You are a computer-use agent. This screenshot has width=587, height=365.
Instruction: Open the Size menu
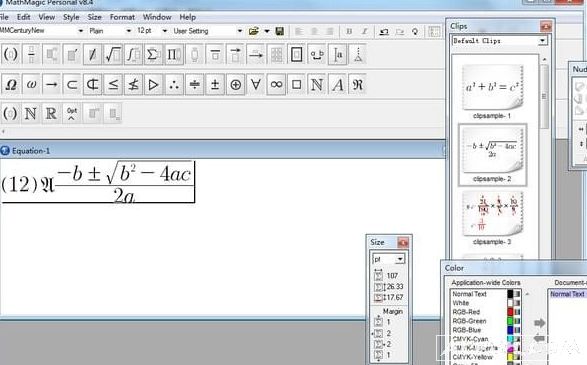click(94, 17)
